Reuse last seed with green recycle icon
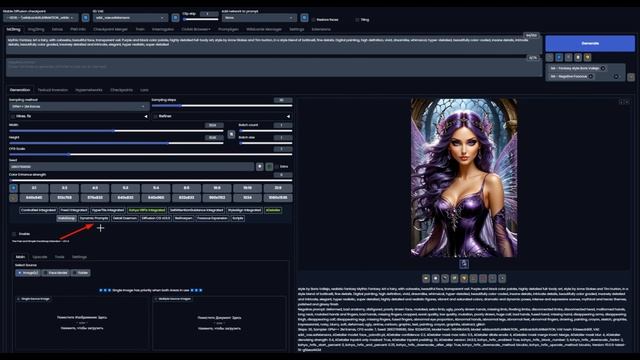Screen dimensions: 640x360 coord(269,167)
